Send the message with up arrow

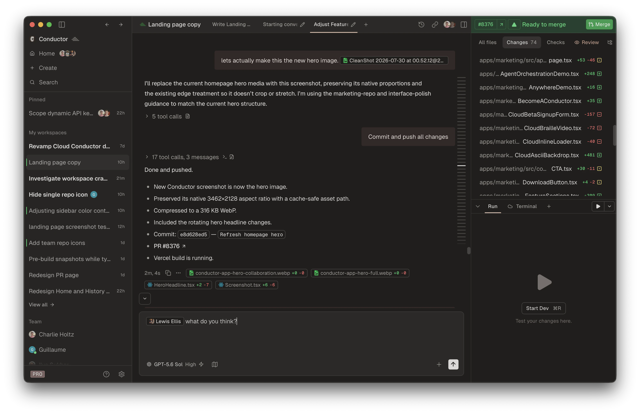[x=453, y=364]
